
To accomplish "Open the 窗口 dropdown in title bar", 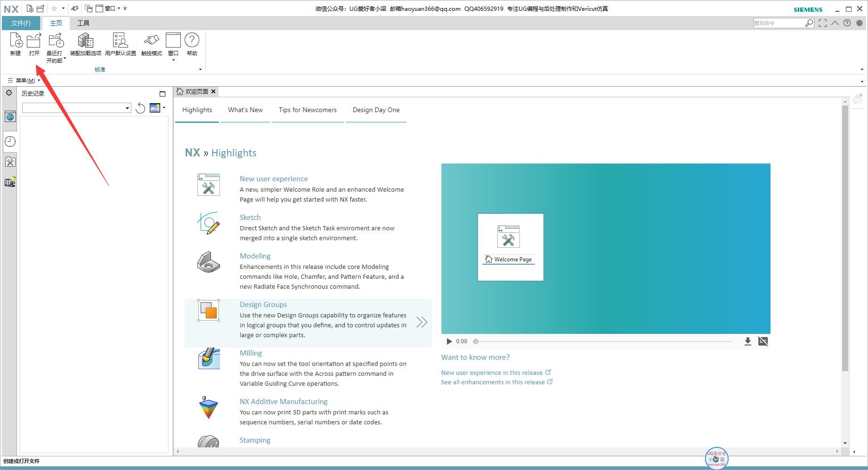I will [108, 8].
